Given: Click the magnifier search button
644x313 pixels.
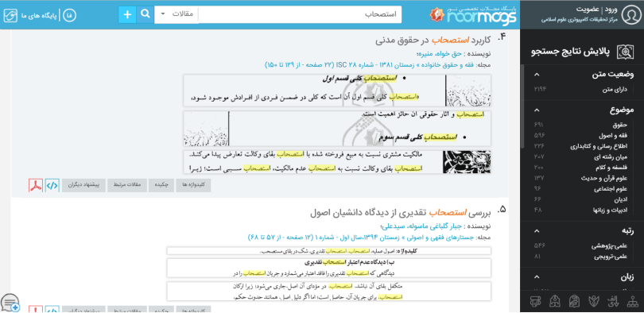Looking at the screenshot, I should [x=145, y=14].
